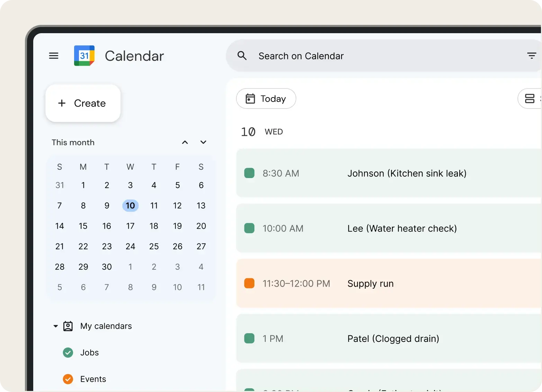Image resolution: width=542 pixels, height=392 pixels.
Task: Open search filter options icon
Action: (532, 56)
